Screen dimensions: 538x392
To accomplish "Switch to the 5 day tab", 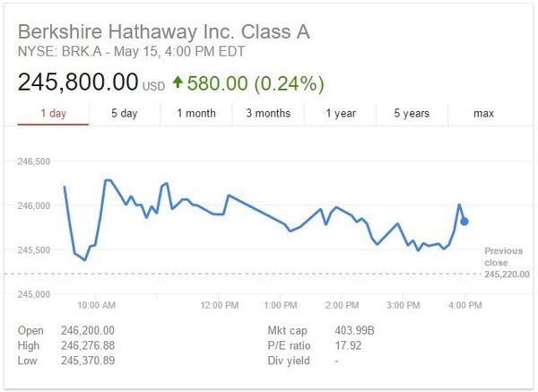I will click(124, 113).
